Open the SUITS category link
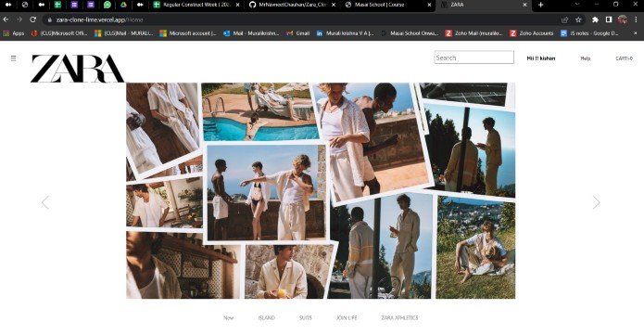Viewport: 644px width, 335px height. [x=306, y=317]
